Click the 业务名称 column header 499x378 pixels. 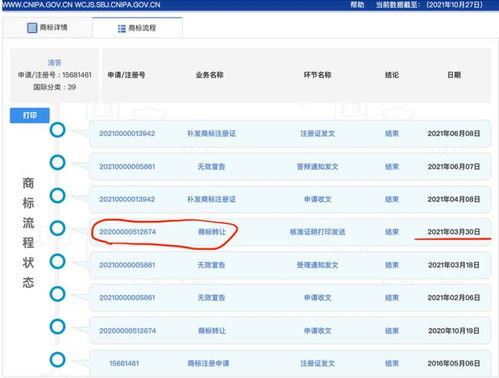[209, 75]
